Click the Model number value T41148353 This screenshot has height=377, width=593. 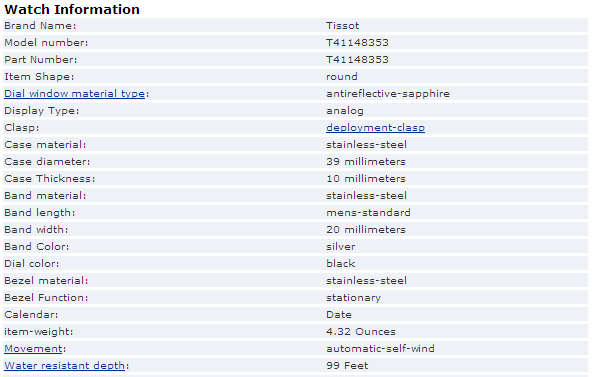(x=357, y=43)
